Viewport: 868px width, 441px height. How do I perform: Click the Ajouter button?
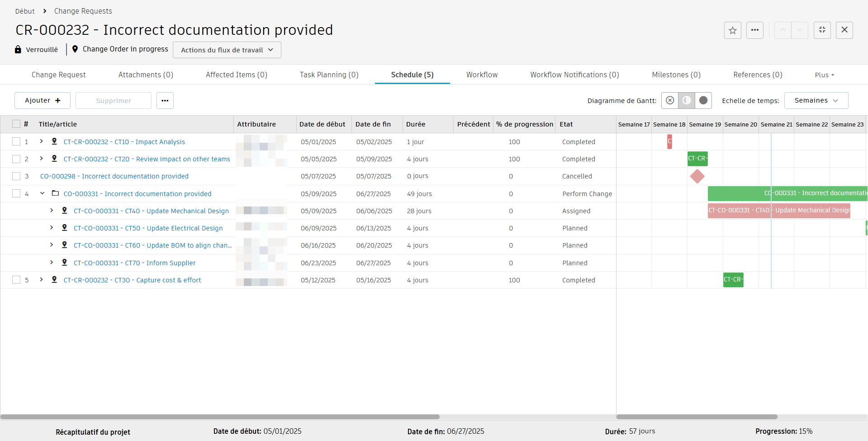click(43, 100)
